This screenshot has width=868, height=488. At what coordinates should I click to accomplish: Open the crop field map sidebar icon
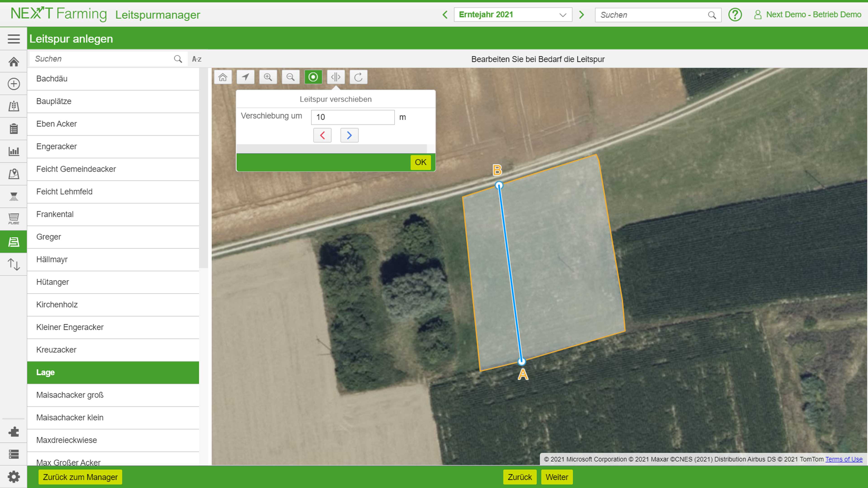(14, 106)
